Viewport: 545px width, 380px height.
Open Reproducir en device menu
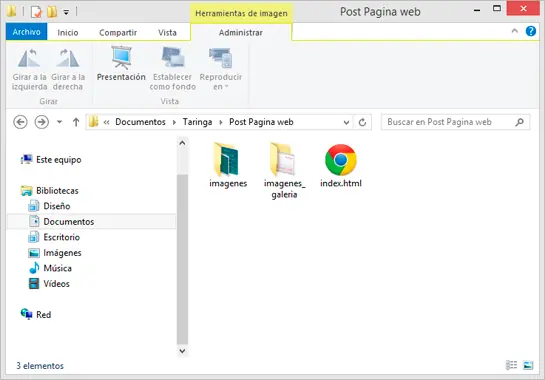click(221, 70)
